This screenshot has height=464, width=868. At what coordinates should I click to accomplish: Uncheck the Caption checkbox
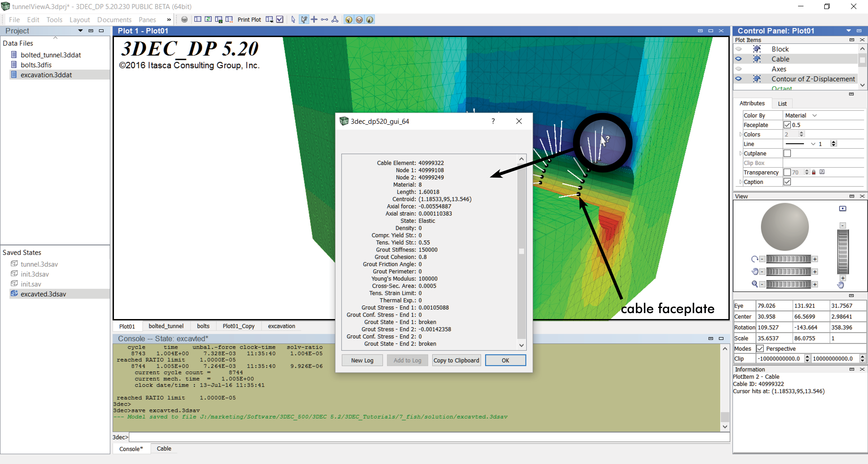point(787,182)
